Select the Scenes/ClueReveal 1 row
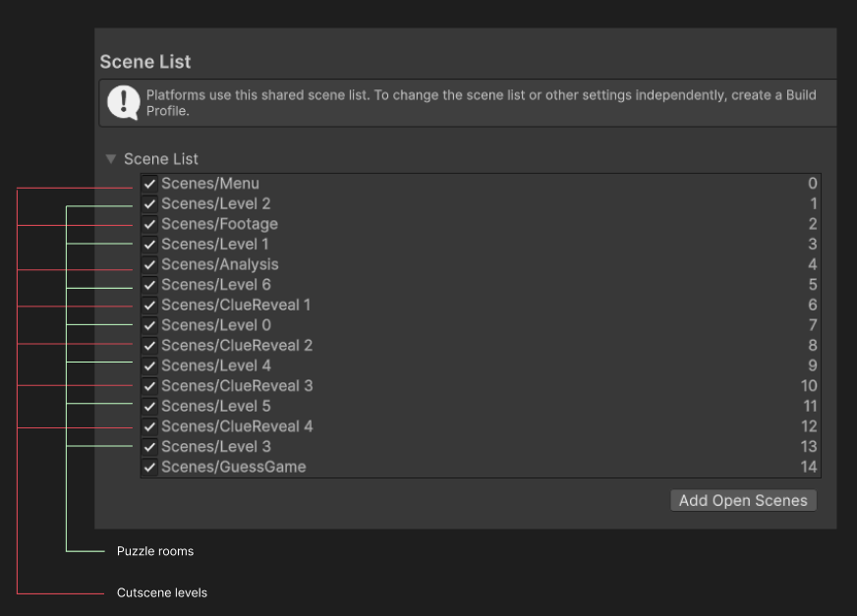Image resolution: width=857 pixels, height=616 pixels. coord(236,306)
